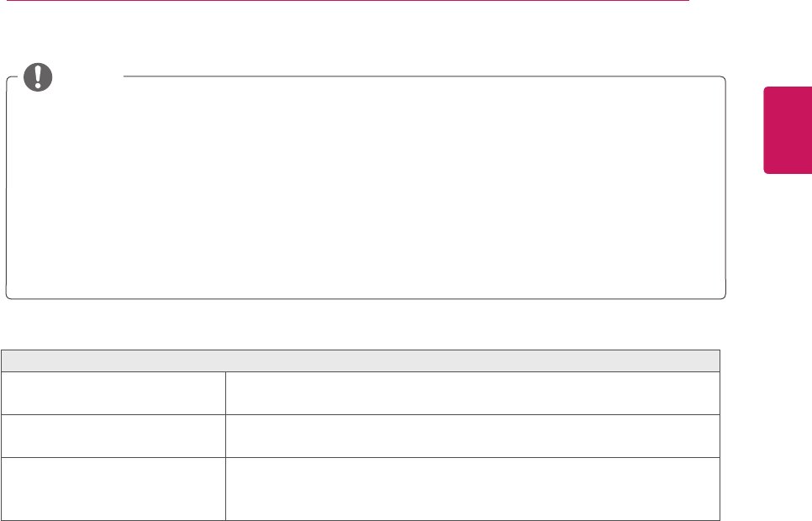
Task: Select the second row's left table cell
Action: tap(113, 435)
